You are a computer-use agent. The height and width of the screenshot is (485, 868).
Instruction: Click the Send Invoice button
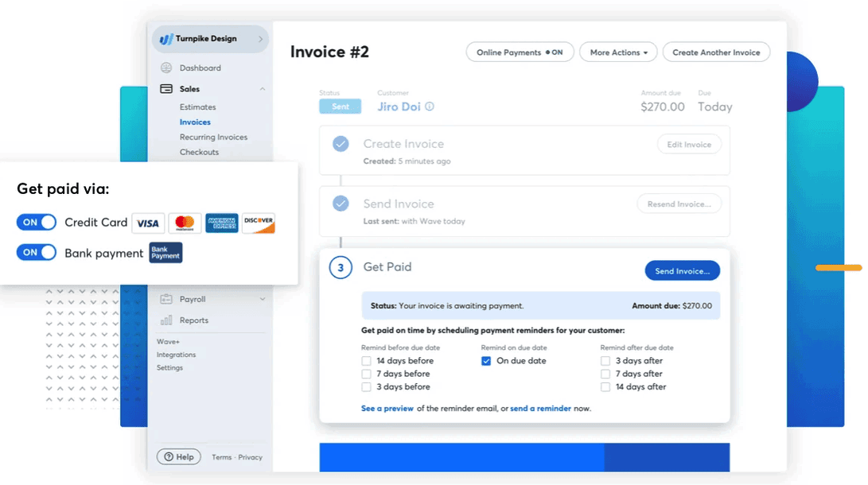click(682, 270)
